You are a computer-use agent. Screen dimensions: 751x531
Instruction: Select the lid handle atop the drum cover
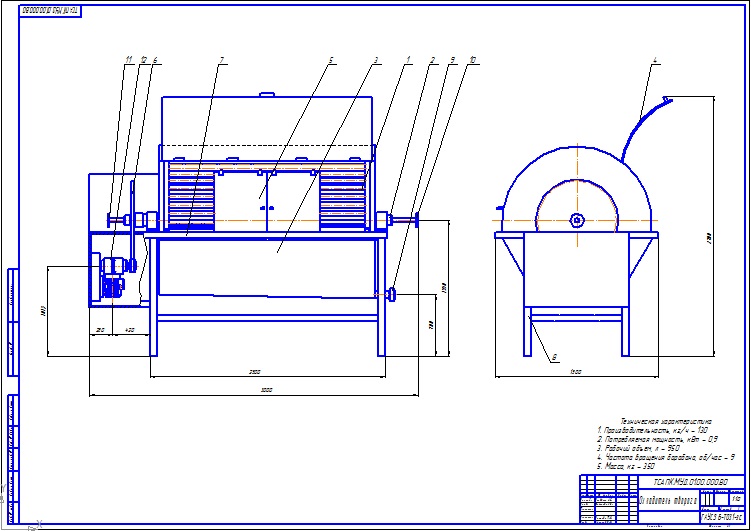click(x=267, y=94)
